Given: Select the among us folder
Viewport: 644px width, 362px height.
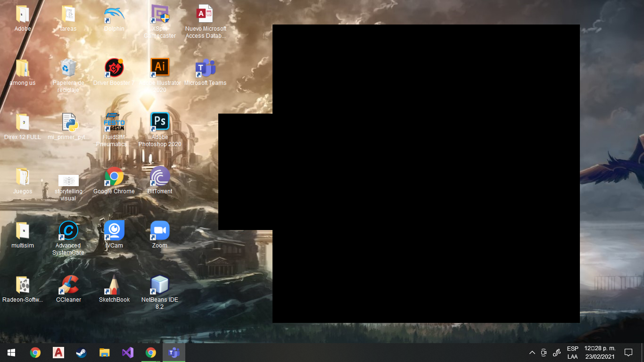Looking at the screenshot, I should pos(23,73).
